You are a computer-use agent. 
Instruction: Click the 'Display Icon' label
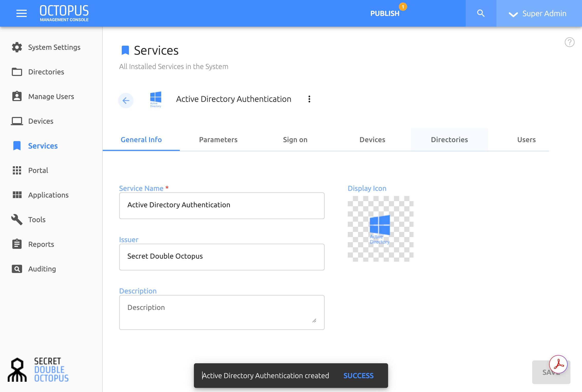[x=367, y=188]
